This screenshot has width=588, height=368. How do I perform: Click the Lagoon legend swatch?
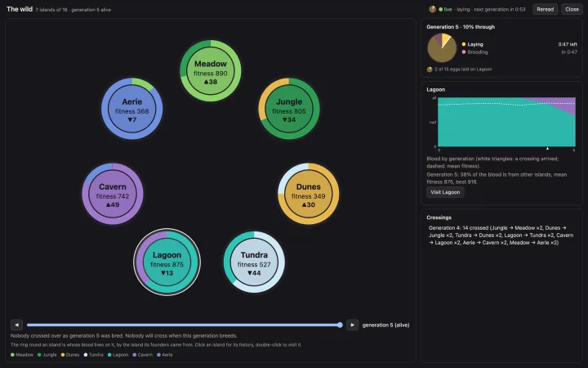[109, 354]
